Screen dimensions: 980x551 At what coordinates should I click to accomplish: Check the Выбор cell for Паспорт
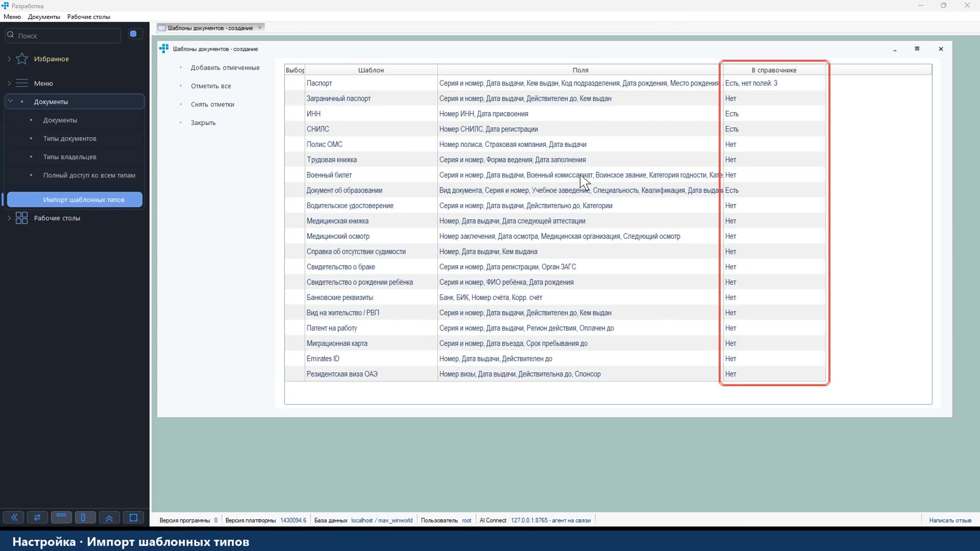pyautogui.click(x=295, y=83)
